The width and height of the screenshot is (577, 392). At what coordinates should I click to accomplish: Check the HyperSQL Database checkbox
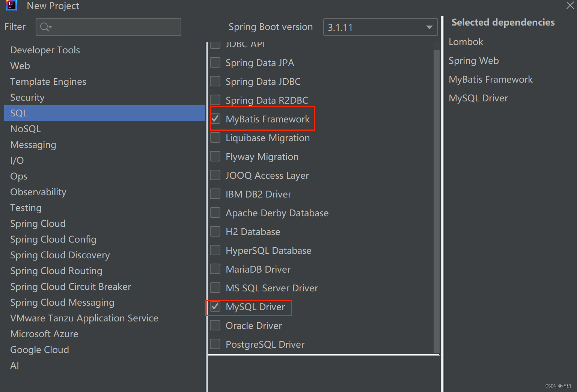click(215, 250)
